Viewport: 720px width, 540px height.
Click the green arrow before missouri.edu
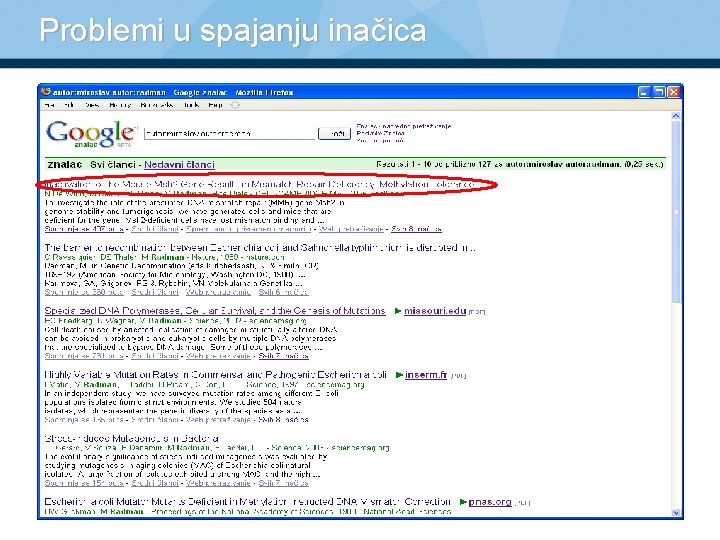click(x=398, y=311)
